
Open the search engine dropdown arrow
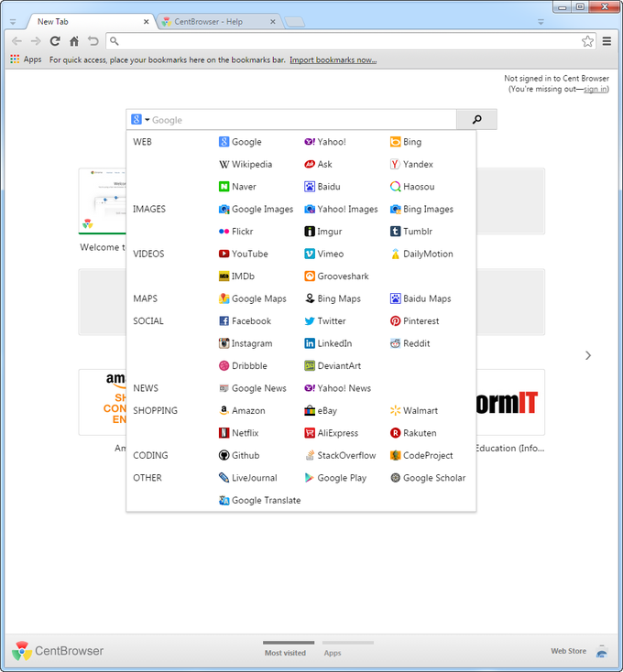[x=148, y=120]
